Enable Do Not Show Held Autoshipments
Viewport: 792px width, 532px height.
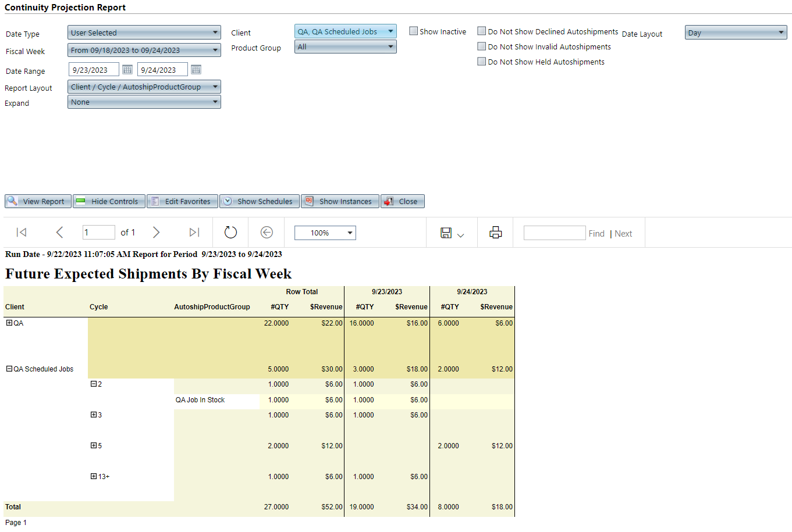(482, 61)
